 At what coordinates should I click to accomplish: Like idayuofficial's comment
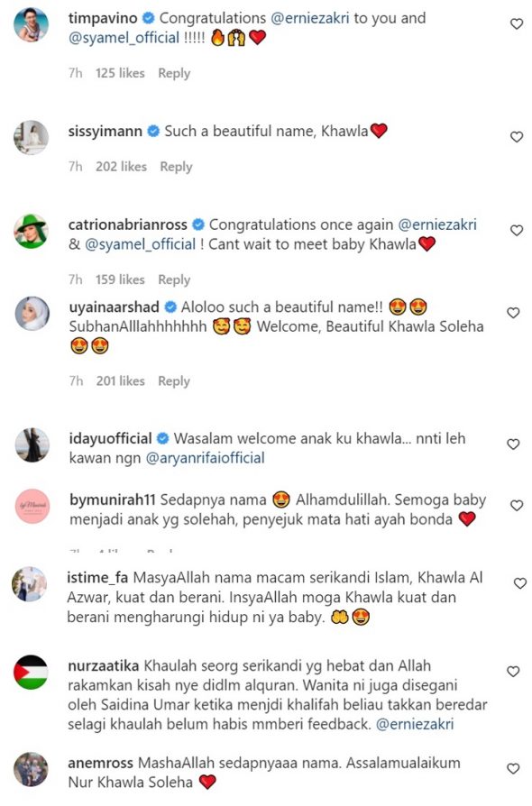coord(513,444)
